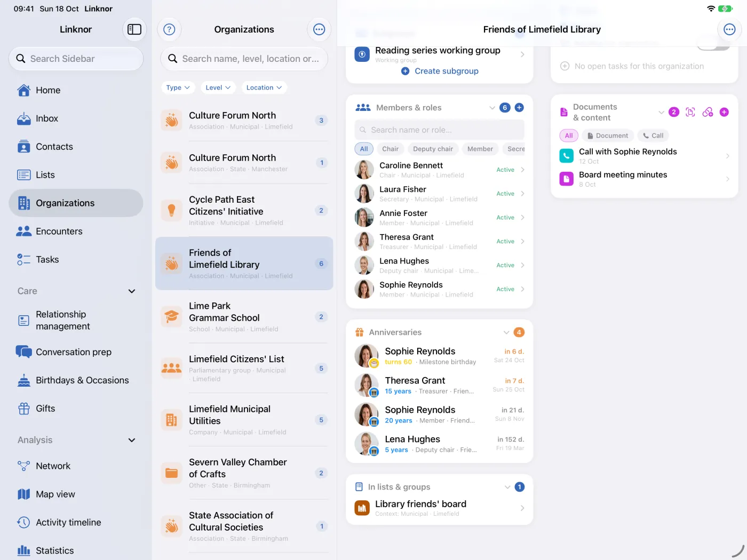
Task: Toggle the switch above open tasks
Action: [x=713, y=45]
